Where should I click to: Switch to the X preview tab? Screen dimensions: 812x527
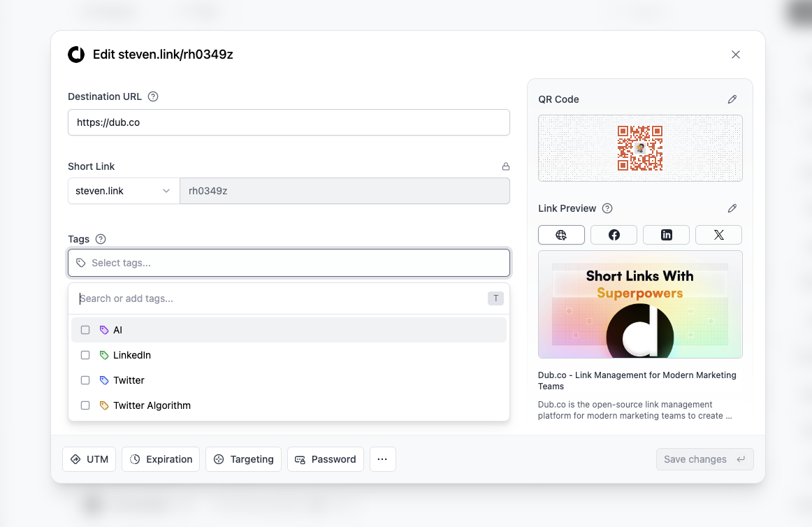click(718, 235)
